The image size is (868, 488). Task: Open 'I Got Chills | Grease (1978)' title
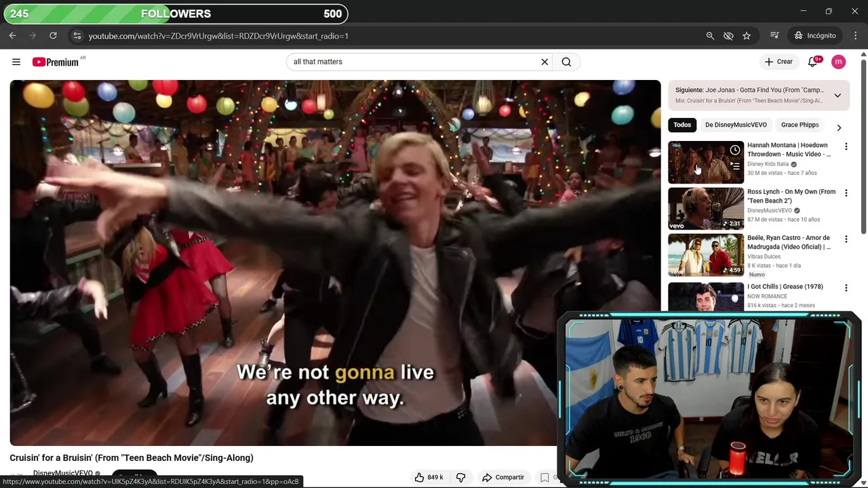tap(785, 287)
